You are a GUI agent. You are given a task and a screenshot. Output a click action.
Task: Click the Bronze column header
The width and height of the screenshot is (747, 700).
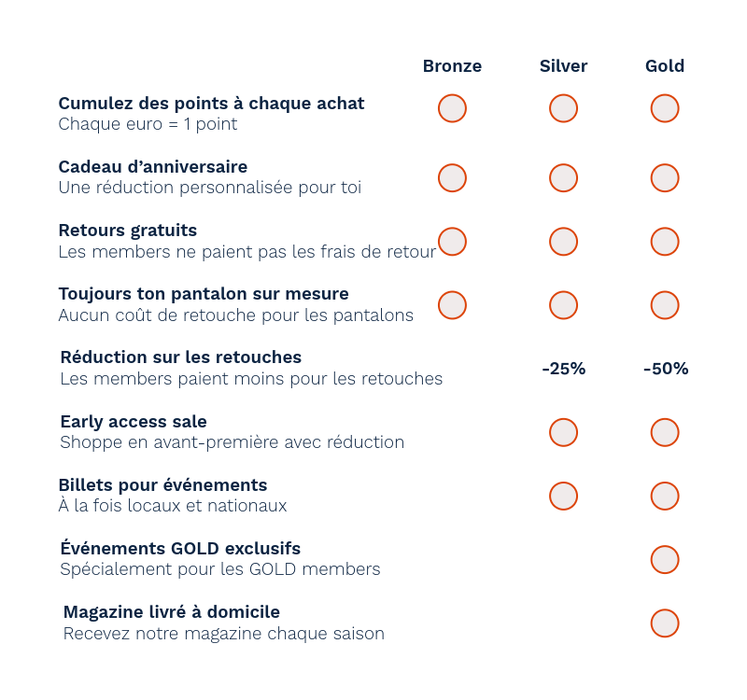(452, 66)
